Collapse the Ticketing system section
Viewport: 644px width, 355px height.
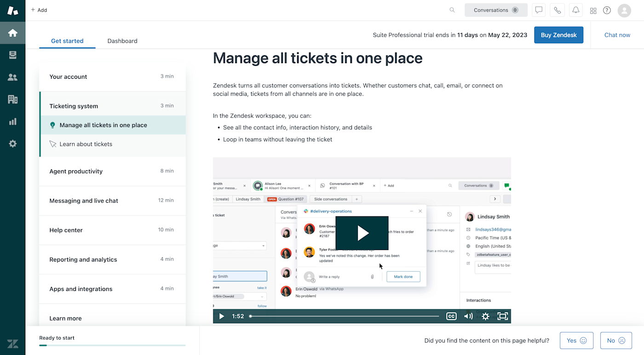tap(112, 106)
